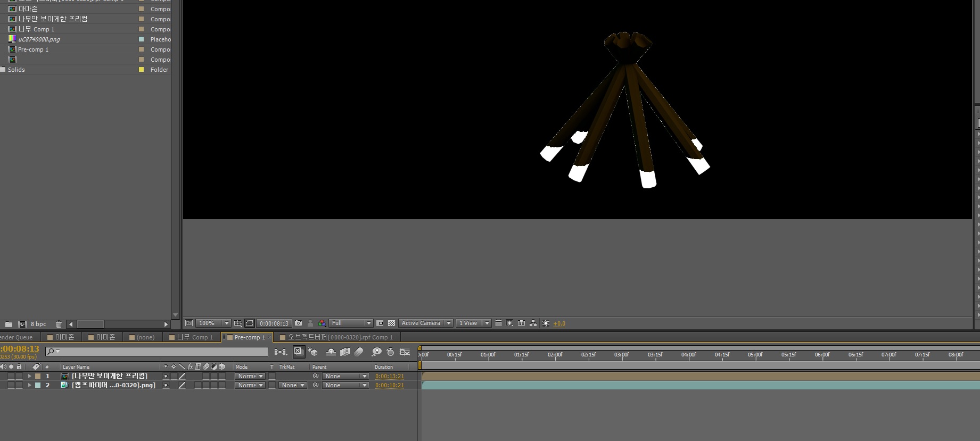Viewport: 980px width, 441px height.
Task: Open the 1 View layout dropdown
Action: (x=473, y=323)
